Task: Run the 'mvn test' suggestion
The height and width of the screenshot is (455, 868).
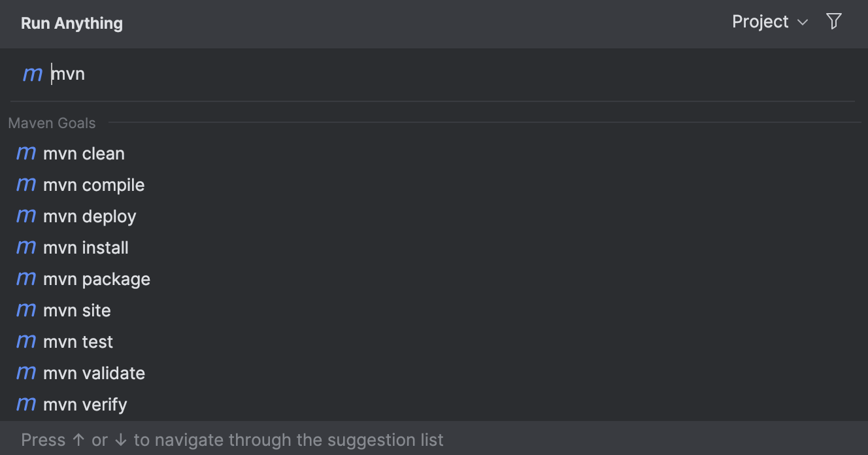Action: 78,341
